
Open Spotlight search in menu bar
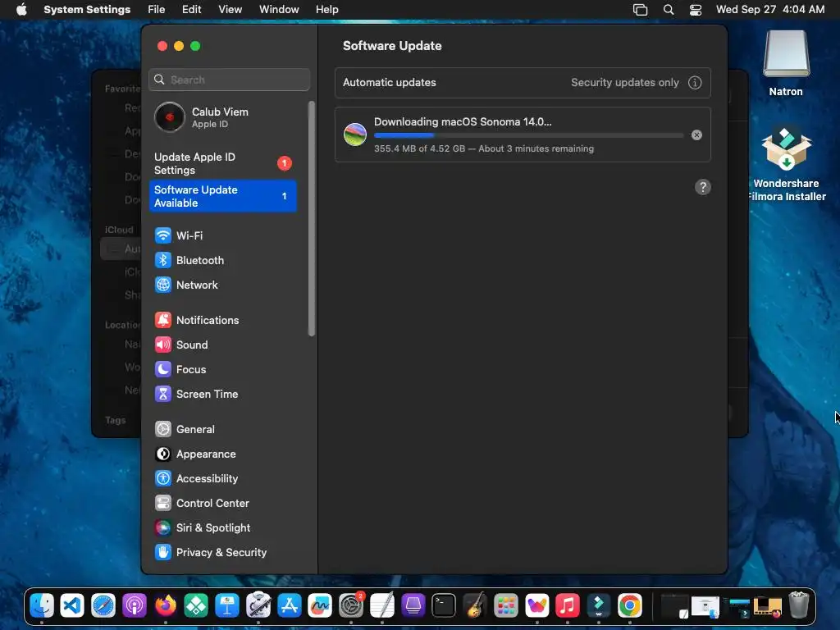(668, 10)
